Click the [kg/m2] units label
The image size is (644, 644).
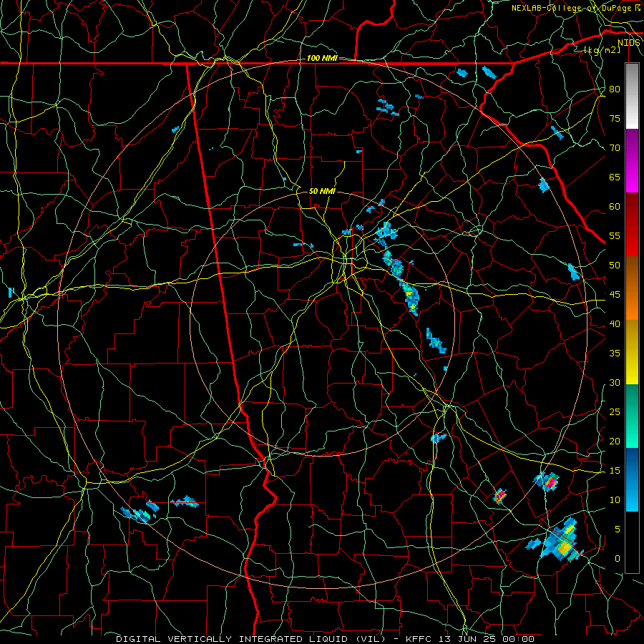tap(602, 49)
